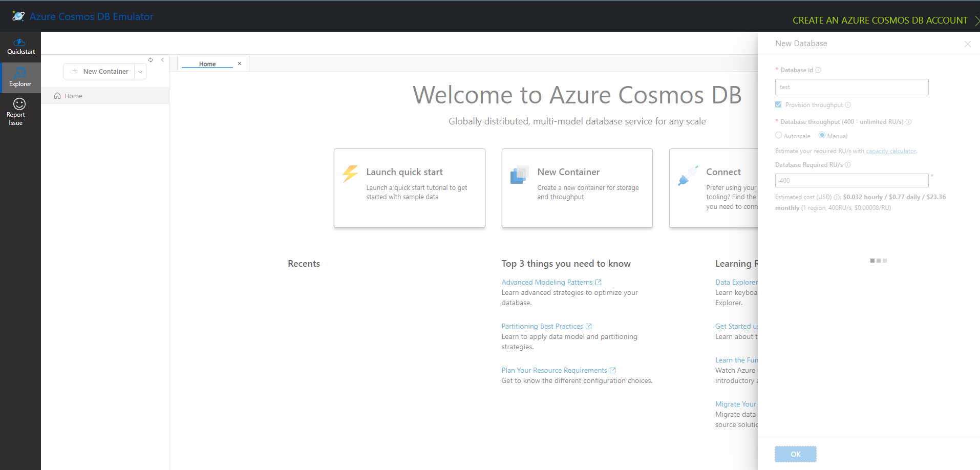Click the Azure Cosmos DB Emulator title
Image resolution: width=980 pixels, height=470 pixels.
click(x=91, y=16)
